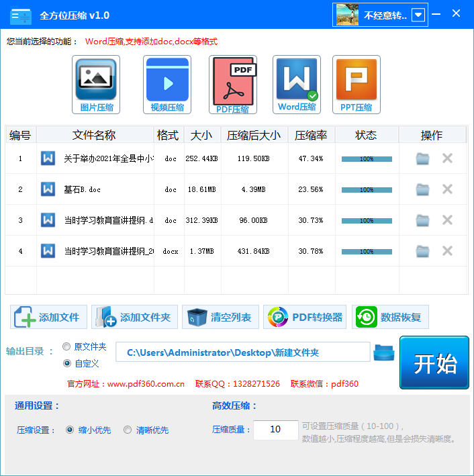Click the progress bar of row 1

(x=367, y=158)
